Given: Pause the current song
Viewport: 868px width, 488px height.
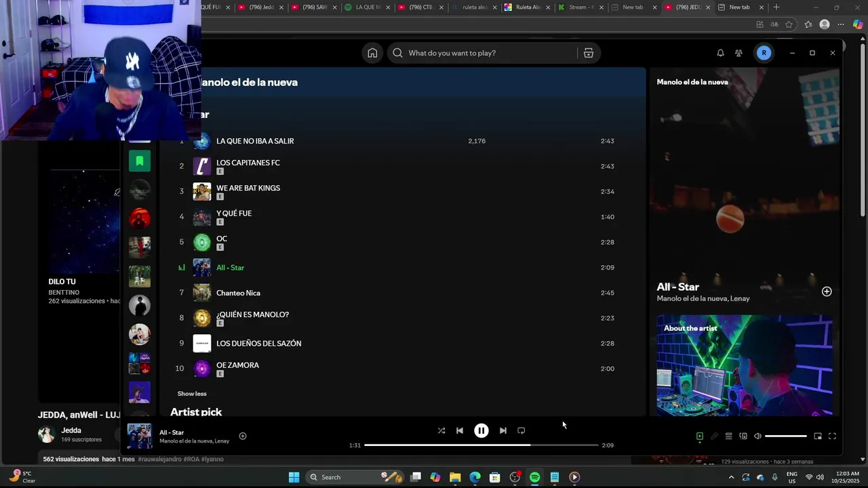Looking at the screenshot, I should [481, 430].
